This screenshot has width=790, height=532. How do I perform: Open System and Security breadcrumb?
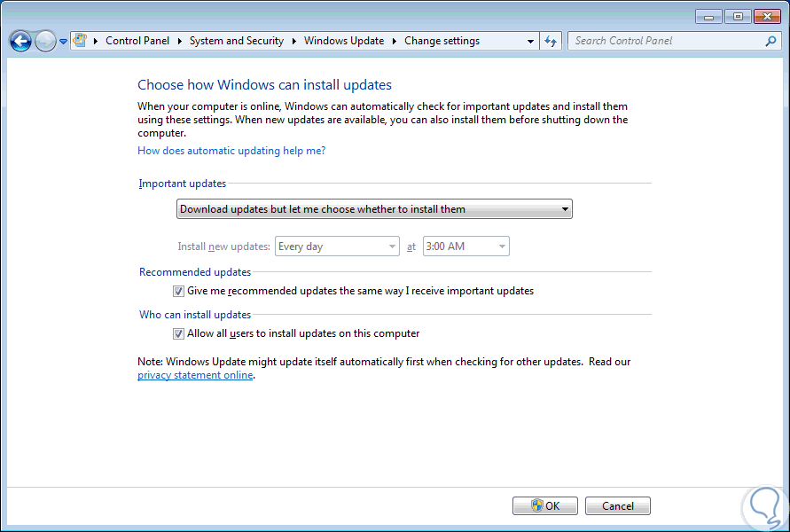click(237, 41)
